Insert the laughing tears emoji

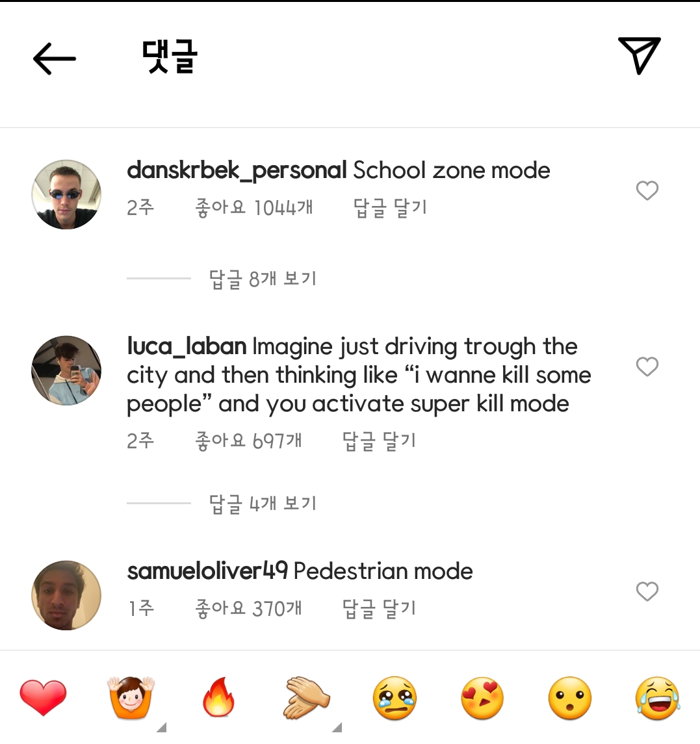(658, 699)
